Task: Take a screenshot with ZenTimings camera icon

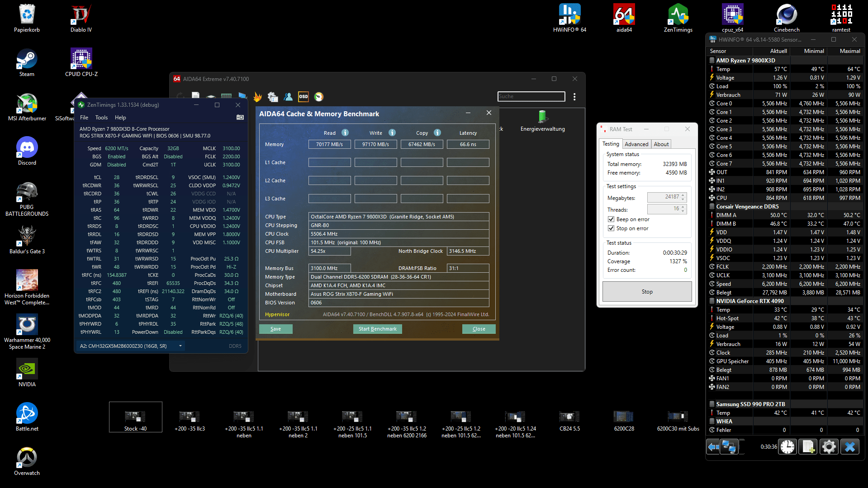Action: [x=240, y=117]
